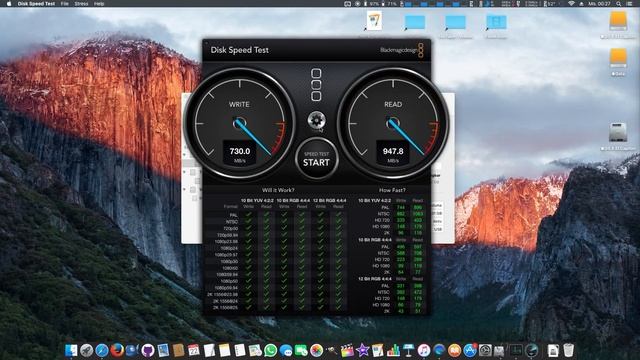The width and height of the screenshot is (640, 360).
Task: Open Messages from the dock
Action: [x=286, y=350]
